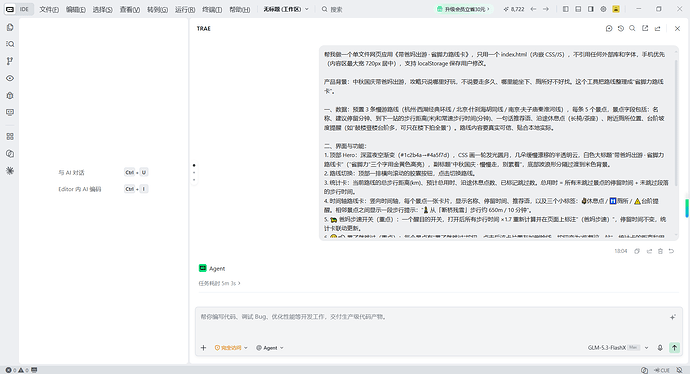Start voice input with the microphone icon

tap(660, 348)
